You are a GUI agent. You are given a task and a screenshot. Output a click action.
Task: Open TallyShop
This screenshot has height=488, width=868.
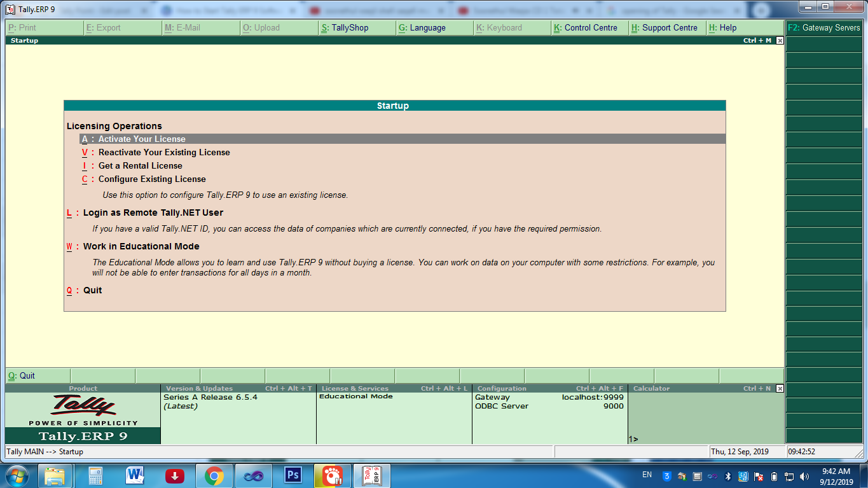(x=357, y=28)
